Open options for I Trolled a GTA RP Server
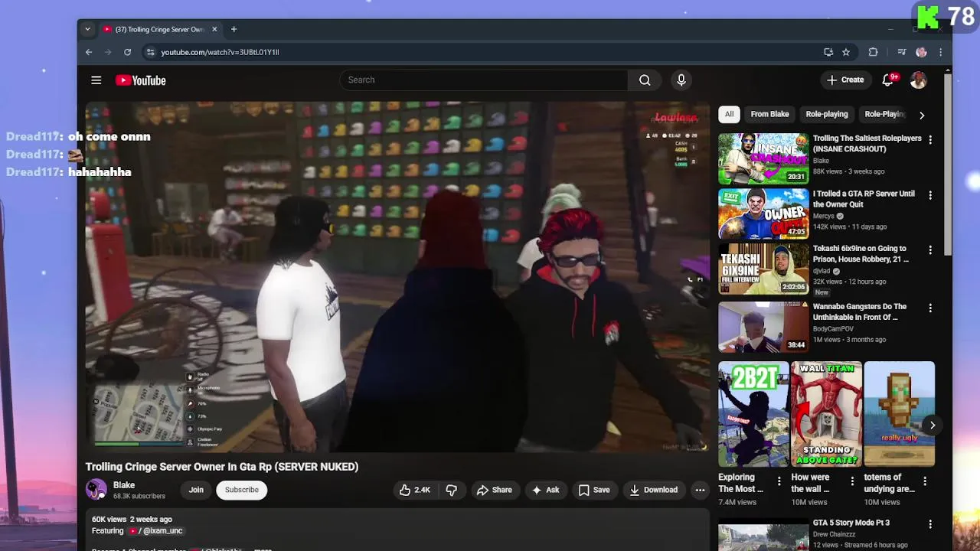 [x=930, y=195]
